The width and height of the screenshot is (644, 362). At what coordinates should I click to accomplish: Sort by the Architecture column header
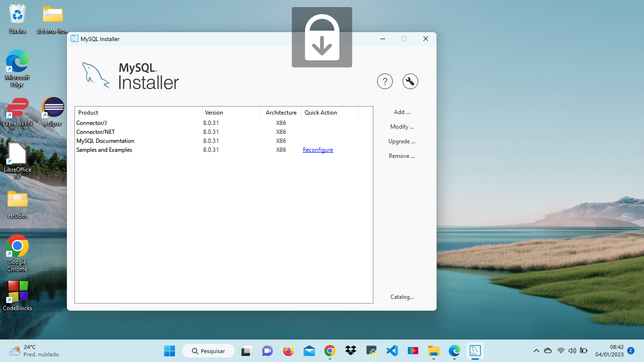point(281,113)
